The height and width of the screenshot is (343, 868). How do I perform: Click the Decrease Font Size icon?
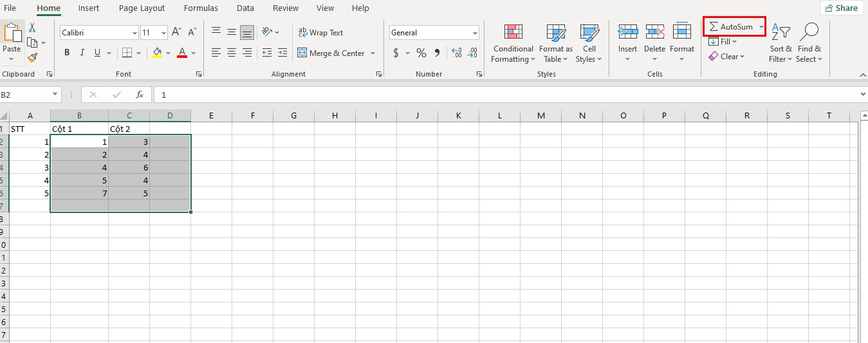click(x=191, y=32)
